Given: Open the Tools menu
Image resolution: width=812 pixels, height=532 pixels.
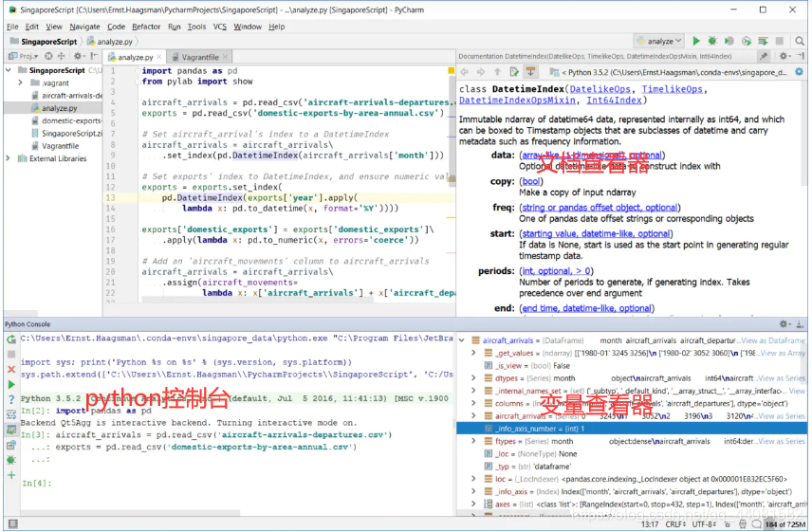Looking at the screenshot, I should tap(196, 27).
